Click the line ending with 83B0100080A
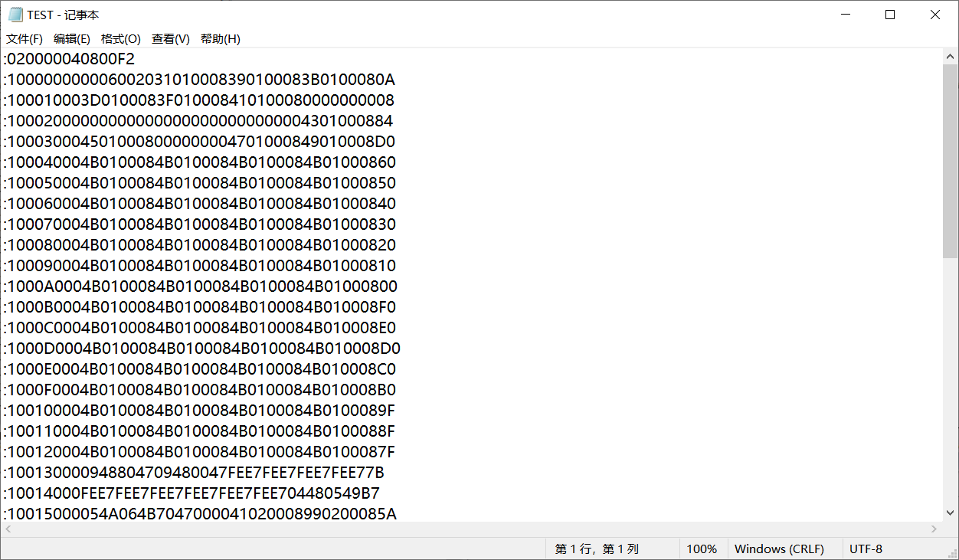 (199, 80)
